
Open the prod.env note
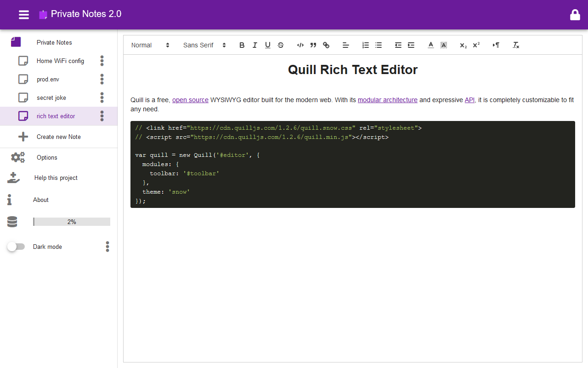point(48,79)
